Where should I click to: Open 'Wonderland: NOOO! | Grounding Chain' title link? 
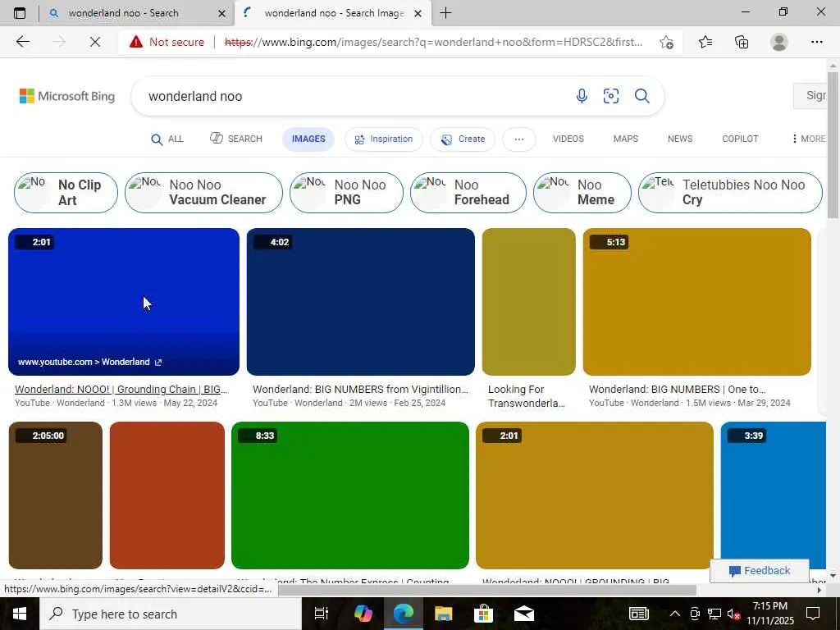pyautogui.click(x=121, y=390)
